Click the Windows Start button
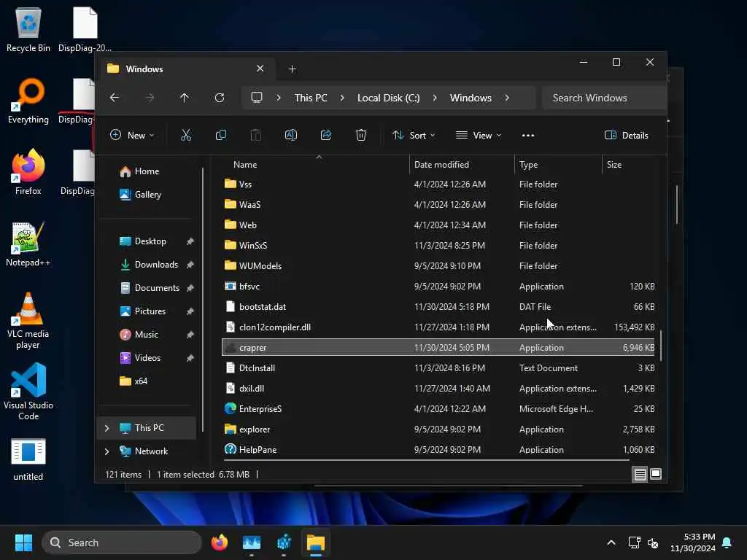 (x=23, y=542)
